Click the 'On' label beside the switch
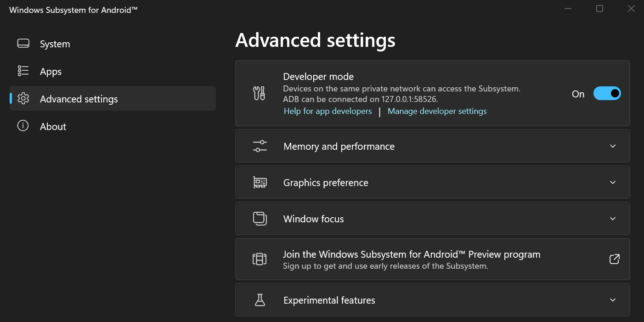Viewport: 644px width, 322px height. (x=578, y=94)
